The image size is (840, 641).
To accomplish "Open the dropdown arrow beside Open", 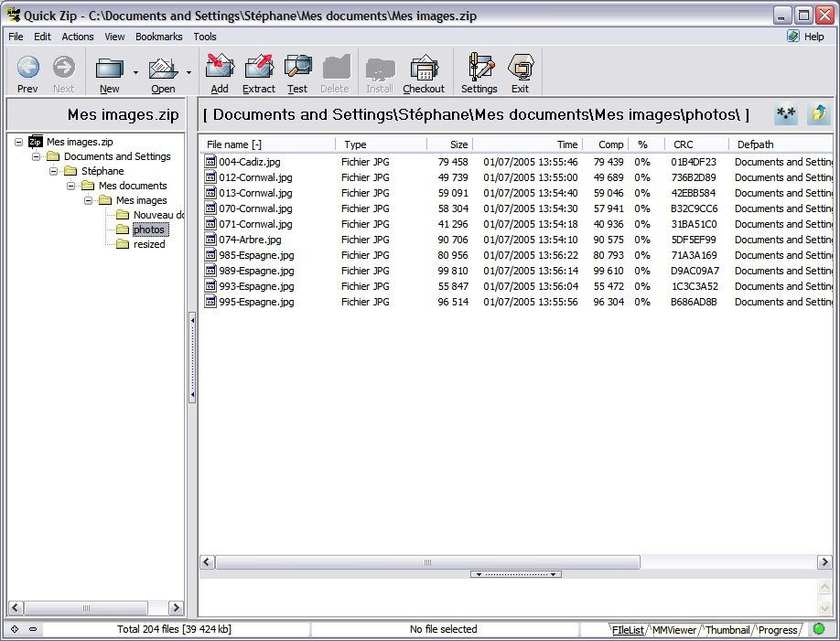I will [189, 72].
